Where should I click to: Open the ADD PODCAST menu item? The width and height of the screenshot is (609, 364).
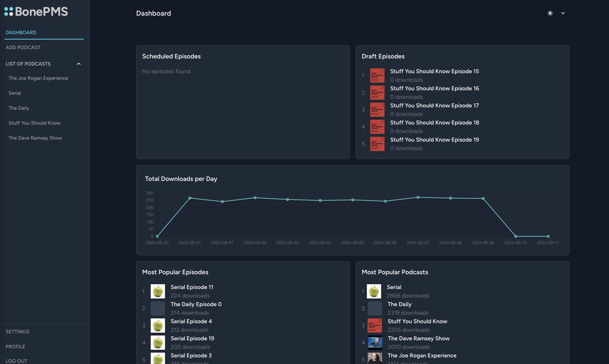(23, 47)
